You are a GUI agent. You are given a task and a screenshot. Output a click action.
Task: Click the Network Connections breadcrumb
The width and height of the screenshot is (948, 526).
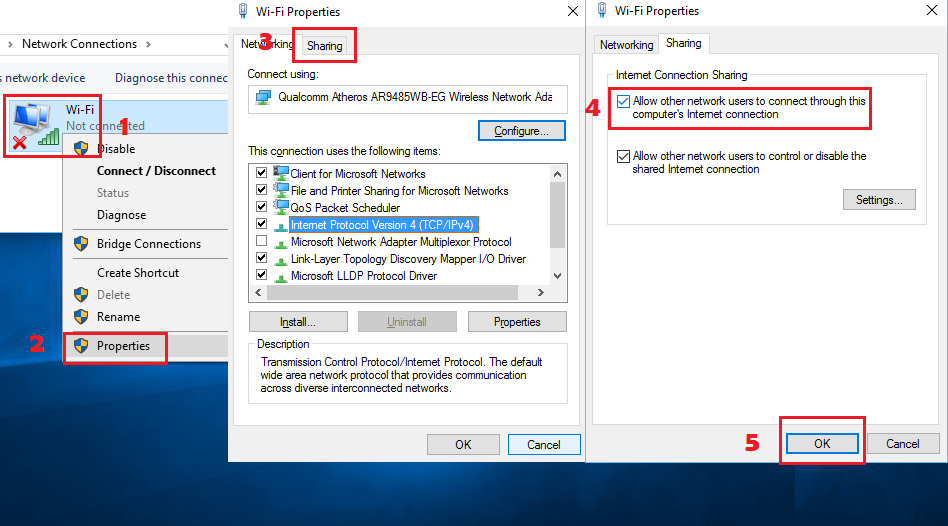pos(79,44)
